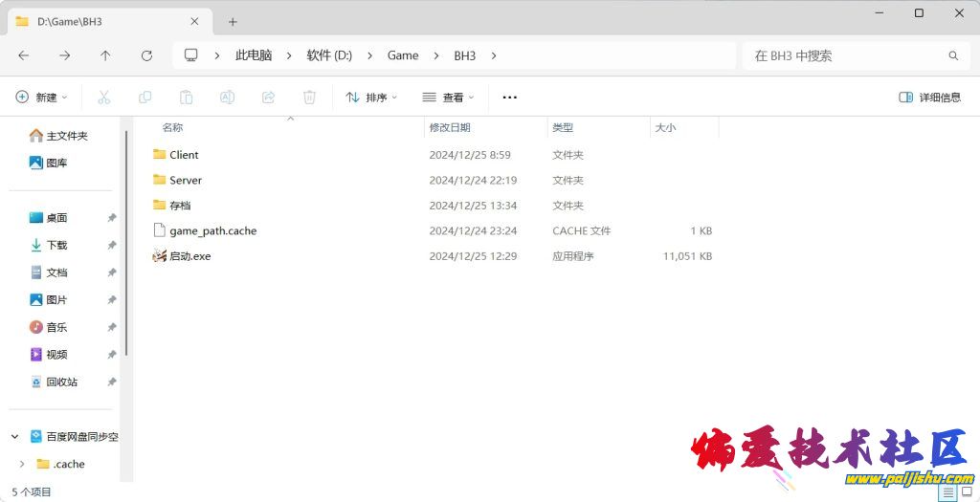
Task: Click the 新建 new button
Action: (42, 97)
